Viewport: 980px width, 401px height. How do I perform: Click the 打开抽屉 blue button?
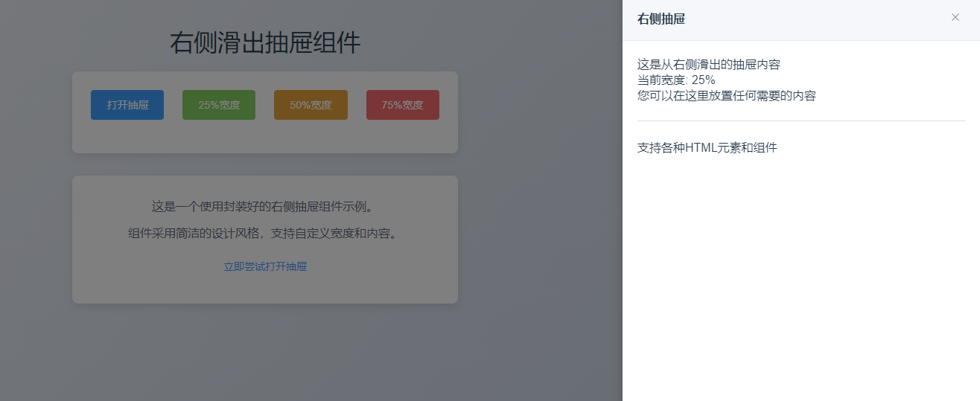(127, 105)
